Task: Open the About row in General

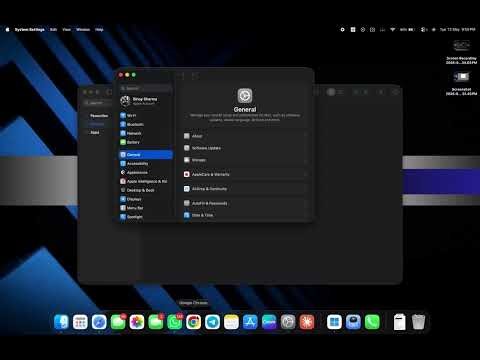Action: 245,136
